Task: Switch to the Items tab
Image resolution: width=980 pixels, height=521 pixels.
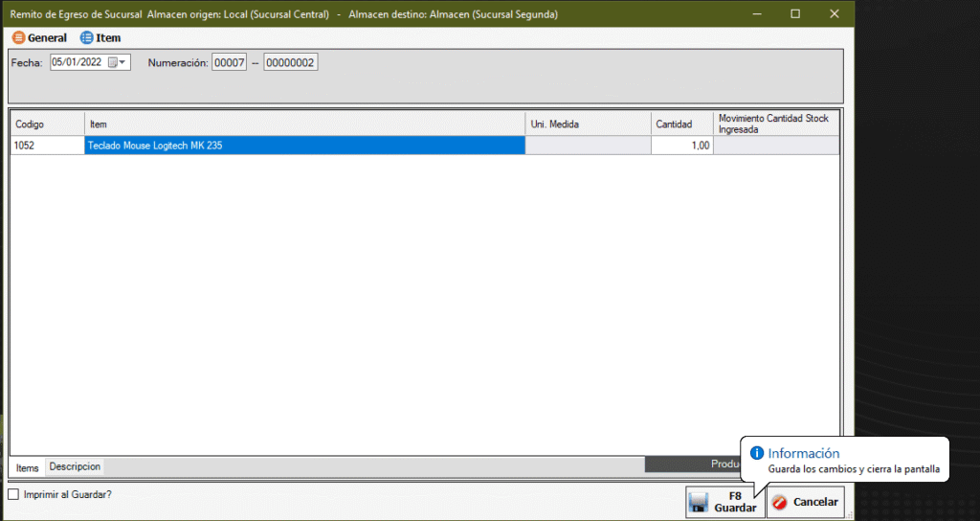Action: [x=28, y=467]
